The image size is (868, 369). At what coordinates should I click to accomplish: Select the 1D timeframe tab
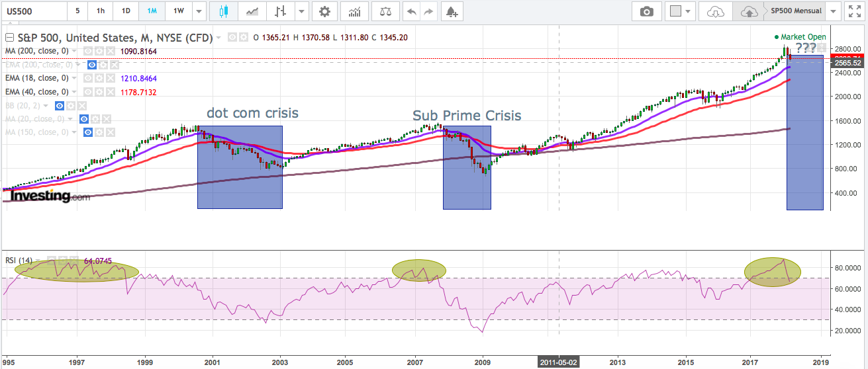click(x=125, y=11)
